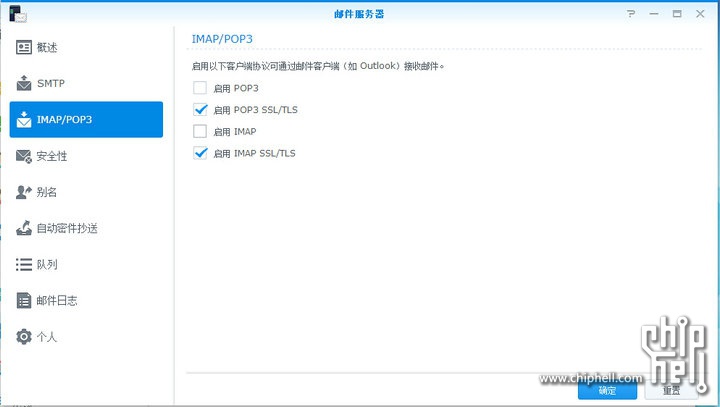Image resolution: width=720 pixels, height=407 pixels.
Task: Click the 确定 confirm button
Action: (607, 390)
